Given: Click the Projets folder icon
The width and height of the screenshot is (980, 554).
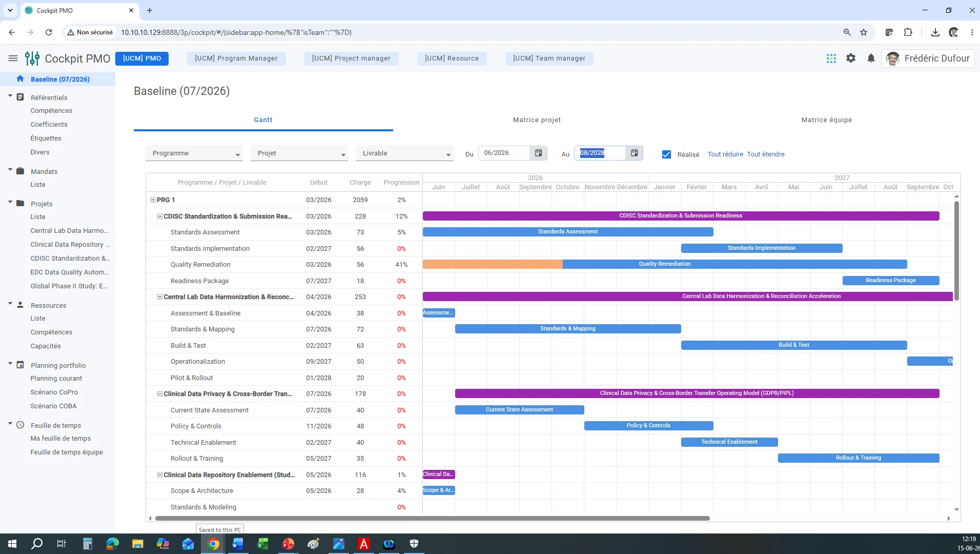Looking at the screenshot, I should (x=20, y=203).
